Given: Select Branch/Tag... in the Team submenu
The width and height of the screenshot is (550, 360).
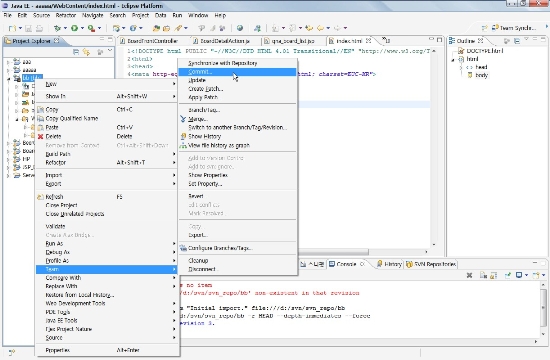Looking at the screenshot, I should (x=237, y=110).
